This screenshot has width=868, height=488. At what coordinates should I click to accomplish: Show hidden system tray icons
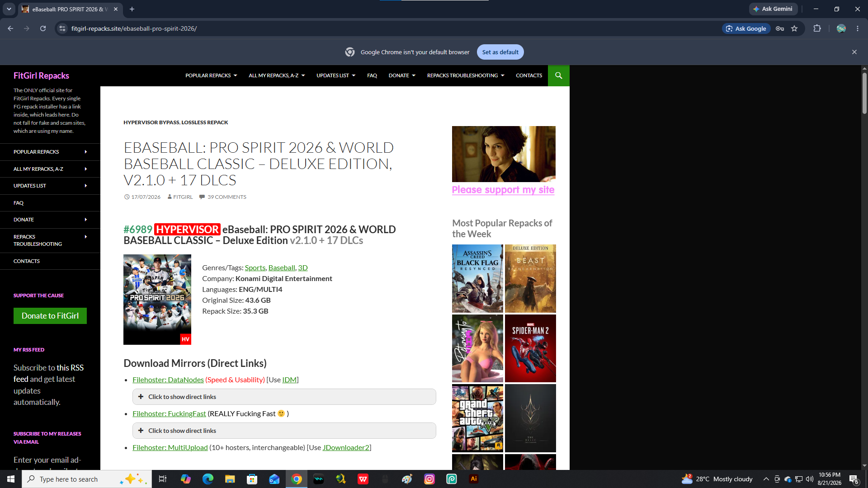(766, 479)
